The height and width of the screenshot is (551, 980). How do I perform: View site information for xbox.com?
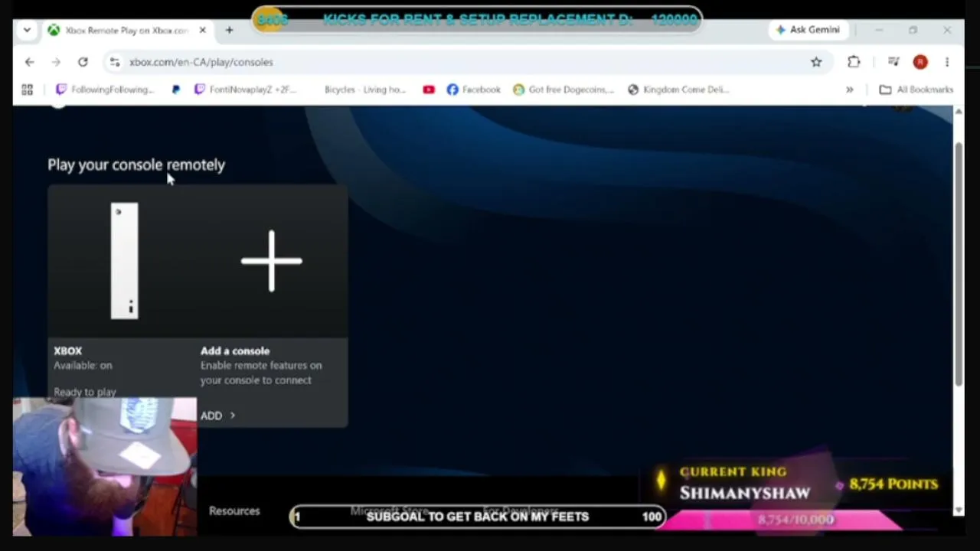(114, 62)
